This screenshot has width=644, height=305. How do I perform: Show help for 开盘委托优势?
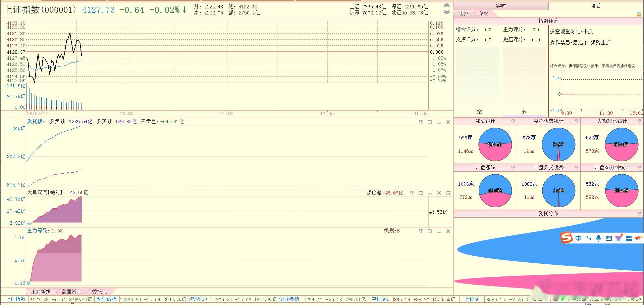576,168
